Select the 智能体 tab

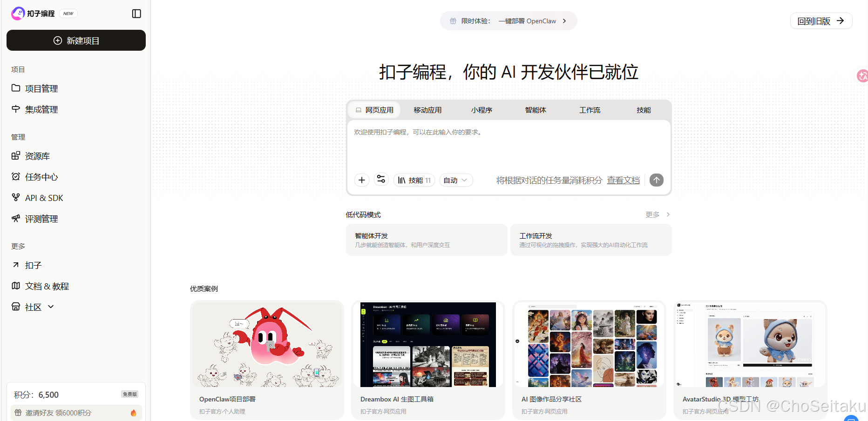coord(536,110)
